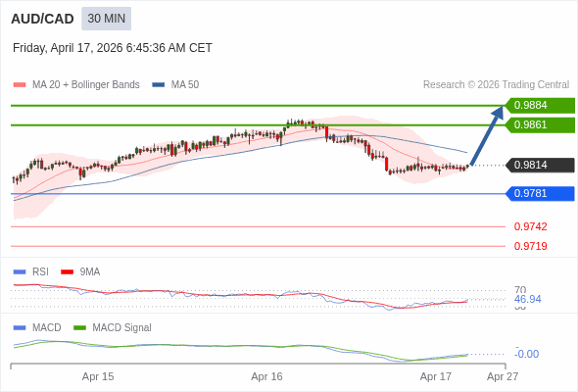Click the AUD/CAD pair title
Image resolution: width=578 pixels, height=392 pixels.
click(x=42, y=19)
